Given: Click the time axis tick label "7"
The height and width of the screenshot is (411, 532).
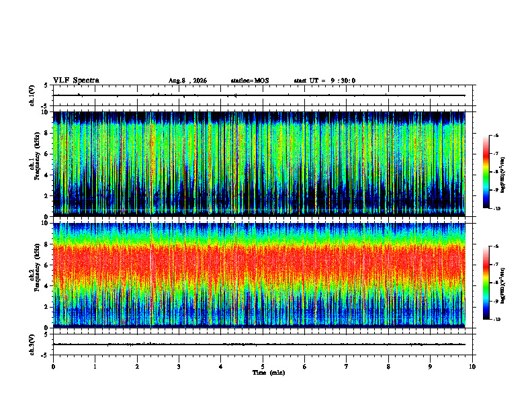Looking at the screenshot, I should pos(347,367).
